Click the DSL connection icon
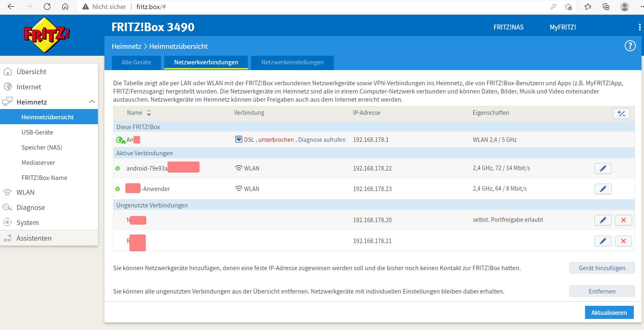The image size is (644, 330). click(x=238, y=139)
